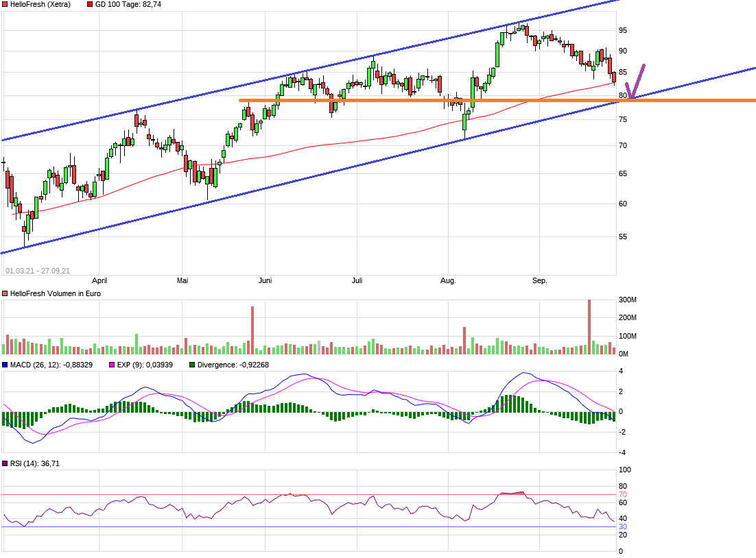Click the RSI overbought level label 70
This screenshot has height=558, width=756.
(623, 495)
